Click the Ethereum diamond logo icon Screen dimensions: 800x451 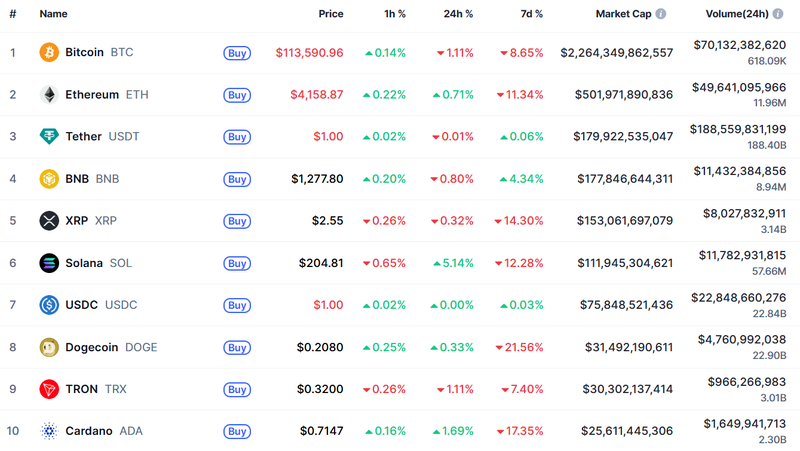[49, 95]
